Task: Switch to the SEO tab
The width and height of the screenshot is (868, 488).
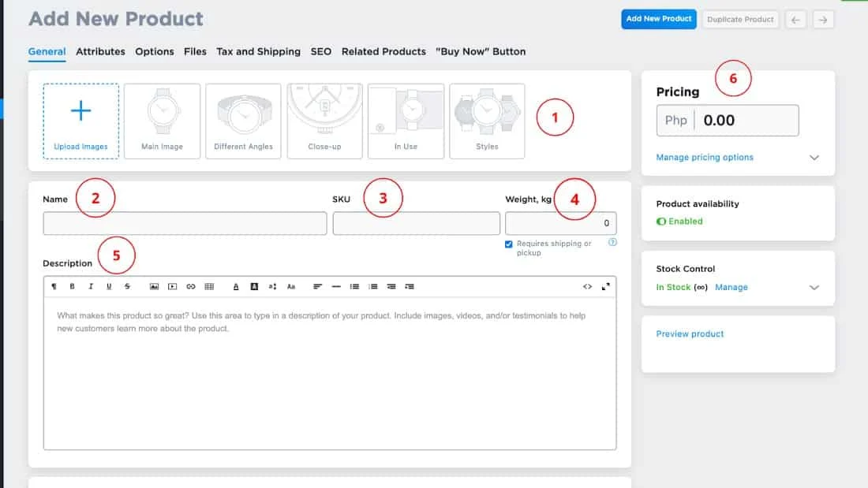Action: pos(321,51)
